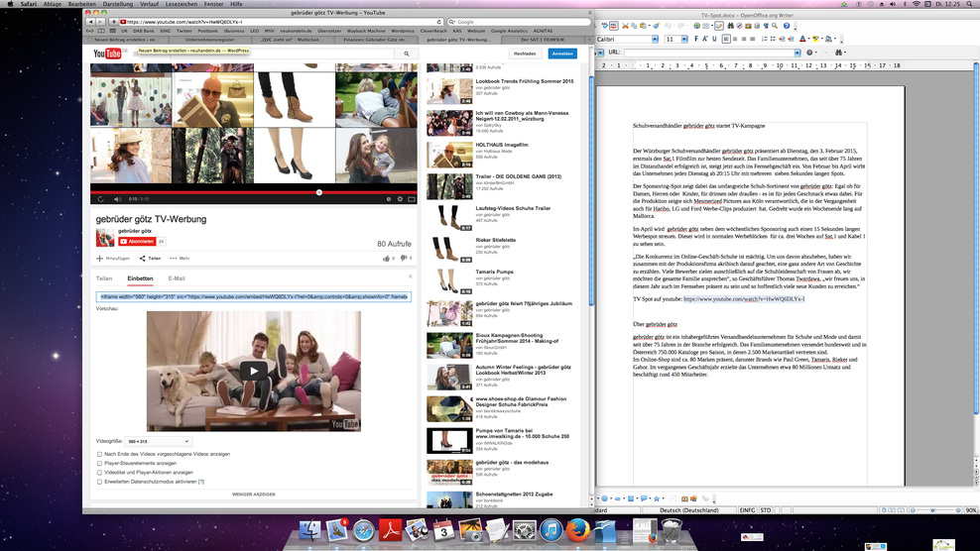This screenshot has width=980, height=551.
Task: Center-align text in Writer
Action: 735,39
